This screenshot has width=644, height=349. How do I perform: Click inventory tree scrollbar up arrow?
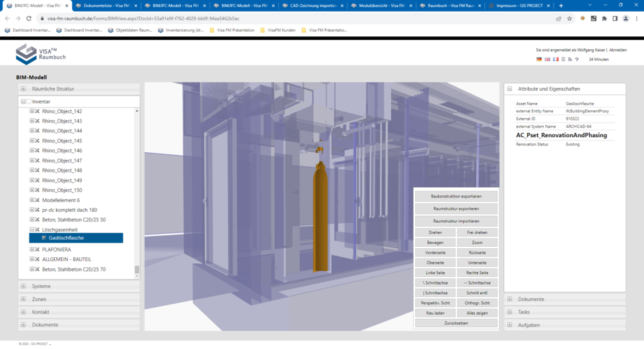tap(137, 111)
